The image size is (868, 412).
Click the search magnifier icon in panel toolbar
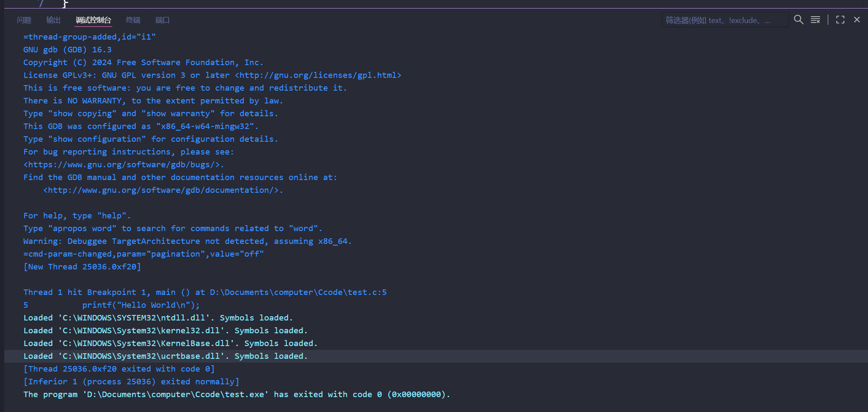(799, 20)
